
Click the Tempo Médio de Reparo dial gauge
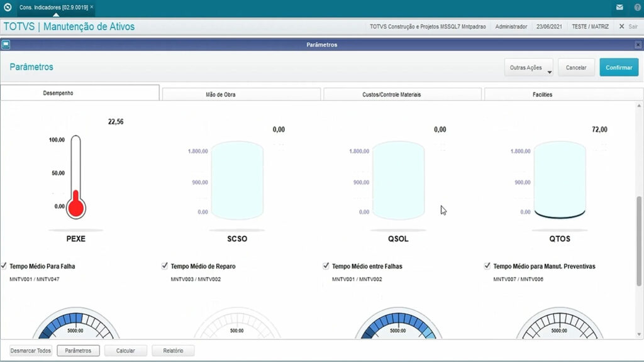[x=237, y=323]
